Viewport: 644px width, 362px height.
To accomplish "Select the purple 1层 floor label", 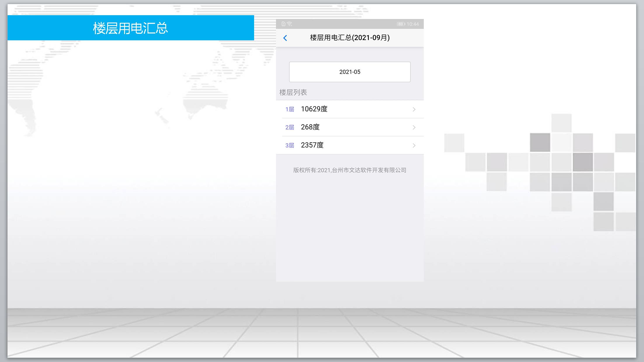I will (289, 110).
